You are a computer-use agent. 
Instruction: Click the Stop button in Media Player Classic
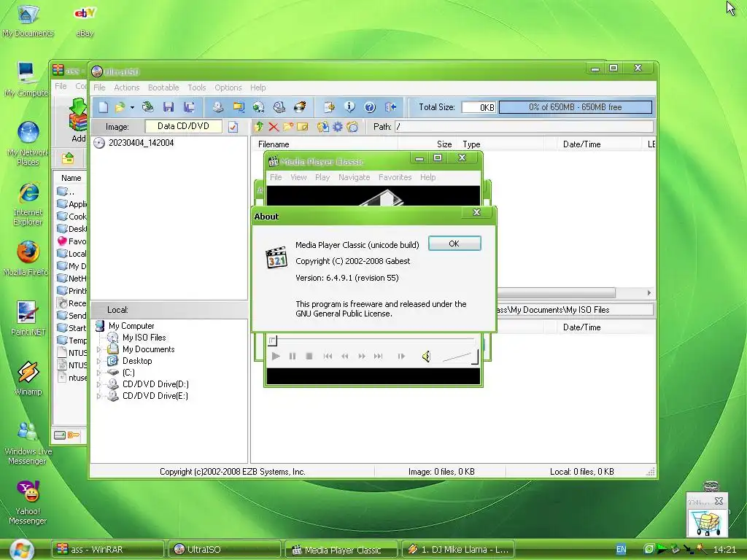(309, 356)
